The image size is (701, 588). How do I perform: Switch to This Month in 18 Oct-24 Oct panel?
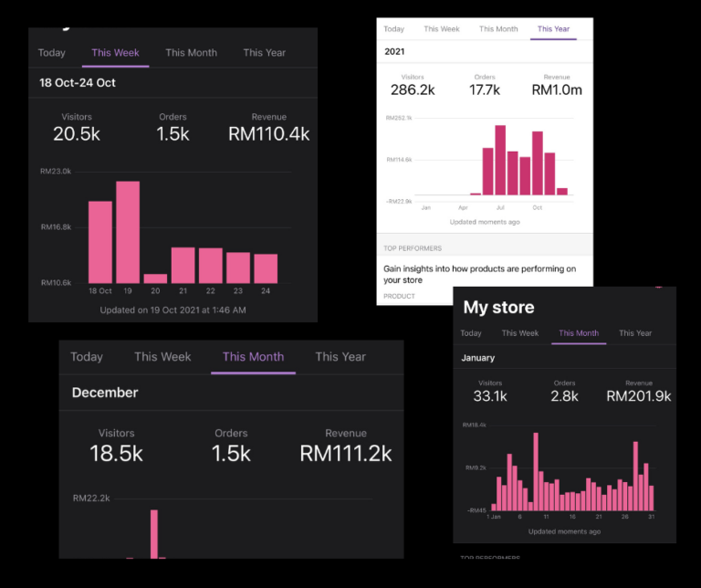191,53
